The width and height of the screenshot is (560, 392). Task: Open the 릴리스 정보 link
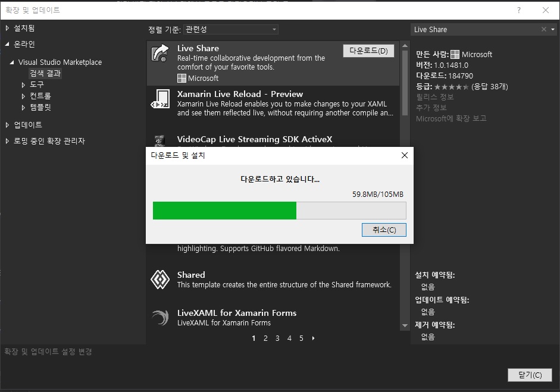tap(434, 97)
